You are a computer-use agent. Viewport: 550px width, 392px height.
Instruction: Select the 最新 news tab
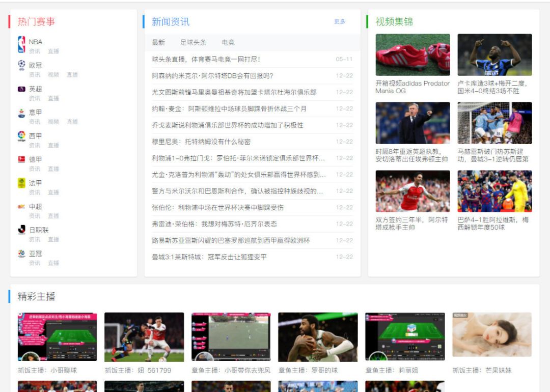pyautogui.click(x=158, y=42)
